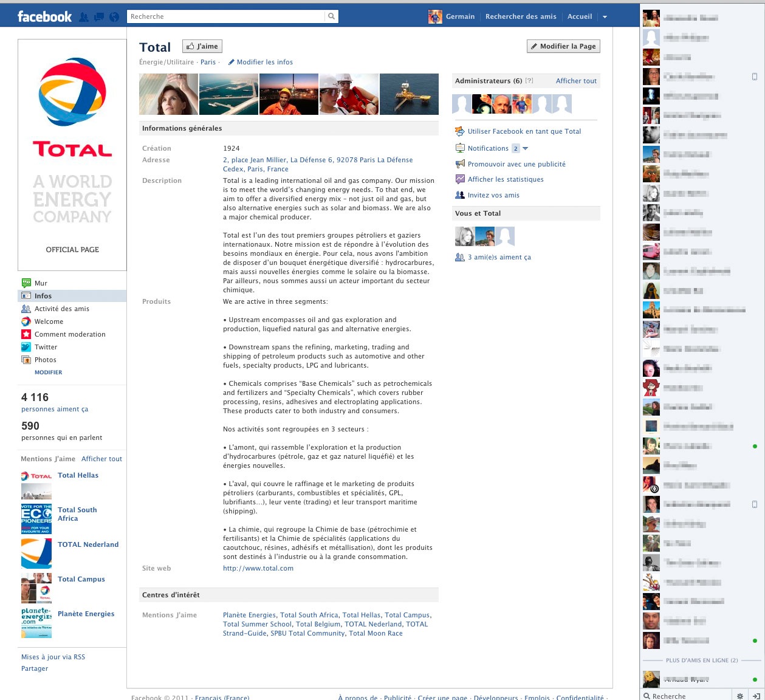This screenshot has height=700, width=765.
Task: Open the Total Campus thumbnail in the sidebar
Action: point(36,588)
